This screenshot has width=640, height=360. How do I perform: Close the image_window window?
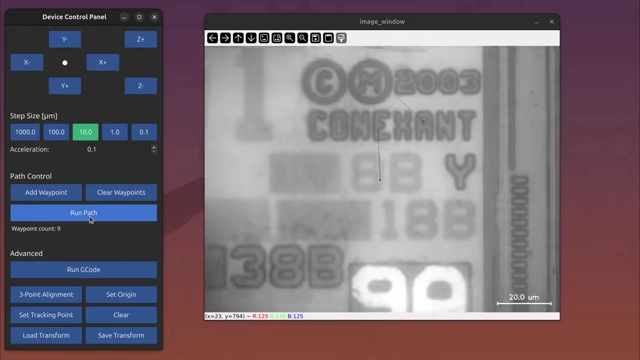[x=551, y=22]
